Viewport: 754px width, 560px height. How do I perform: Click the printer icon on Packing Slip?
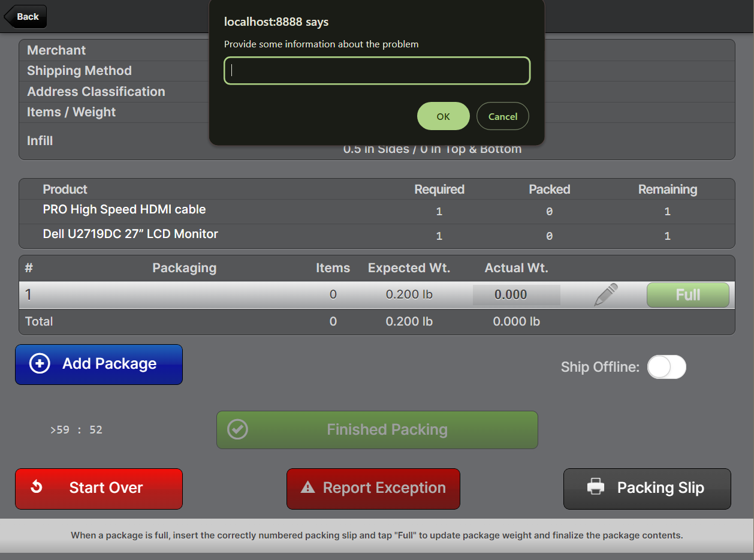pos(596,487)
